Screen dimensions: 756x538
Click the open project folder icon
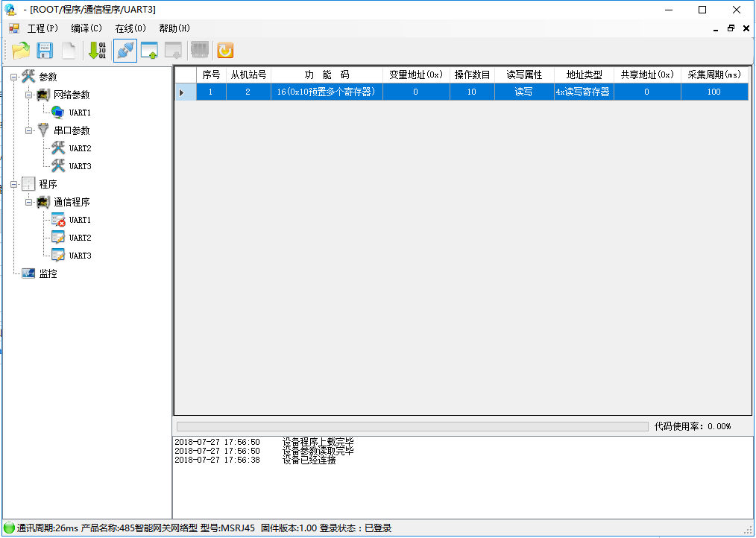21,51
